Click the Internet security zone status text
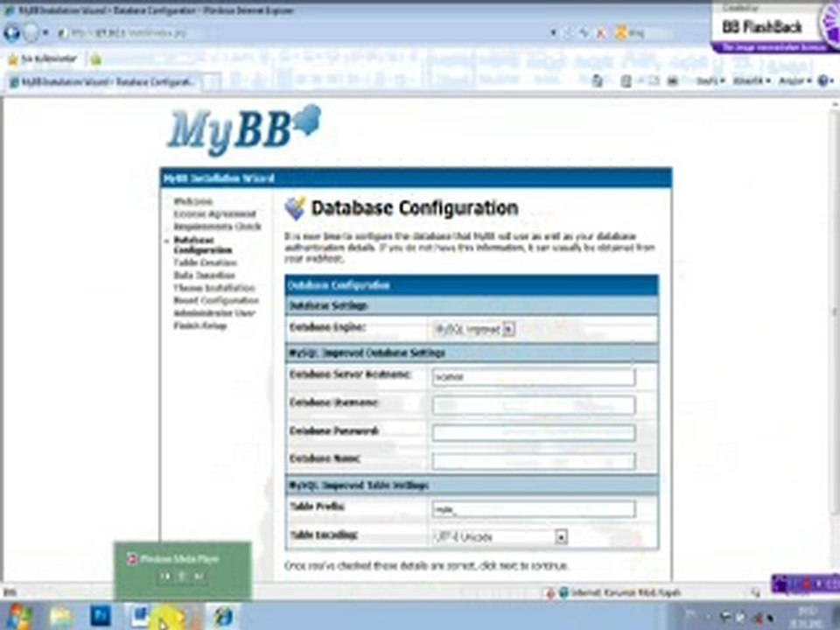This screenshot has height=630, width=840. coord(625,592)
